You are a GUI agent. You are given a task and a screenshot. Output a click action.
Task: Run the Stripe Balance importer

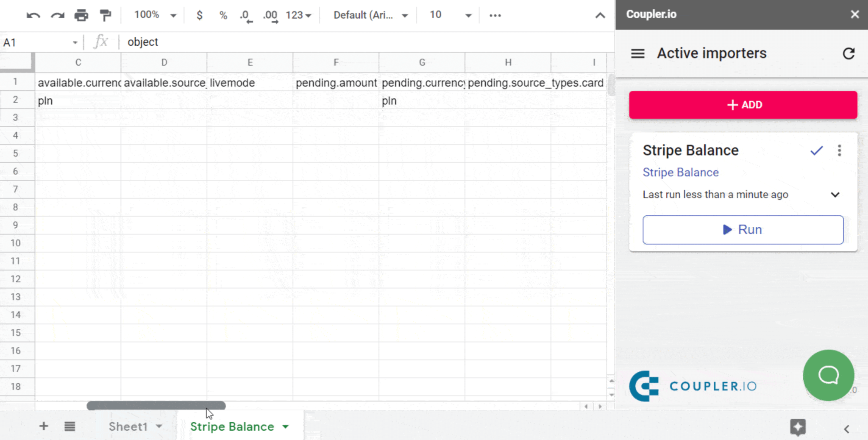(x=743, y=230)
